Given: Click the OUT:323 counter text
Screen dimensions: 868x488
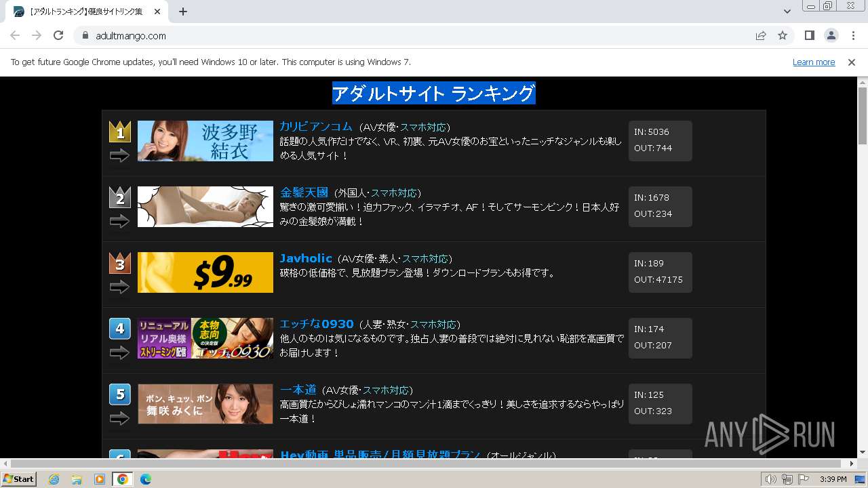Looking at the screenshot, I should point(653,411).
